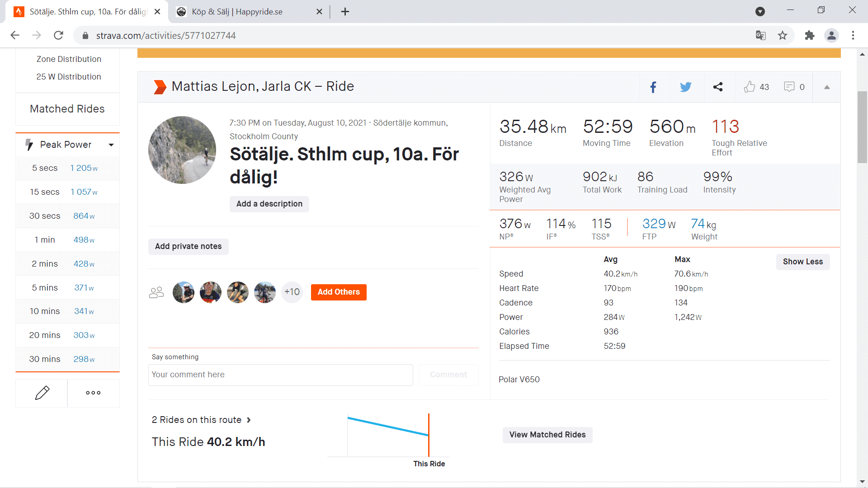This screenshot has height=488, width=868.
Task: Click the pencil edit icon
Action: click(42, 393)
